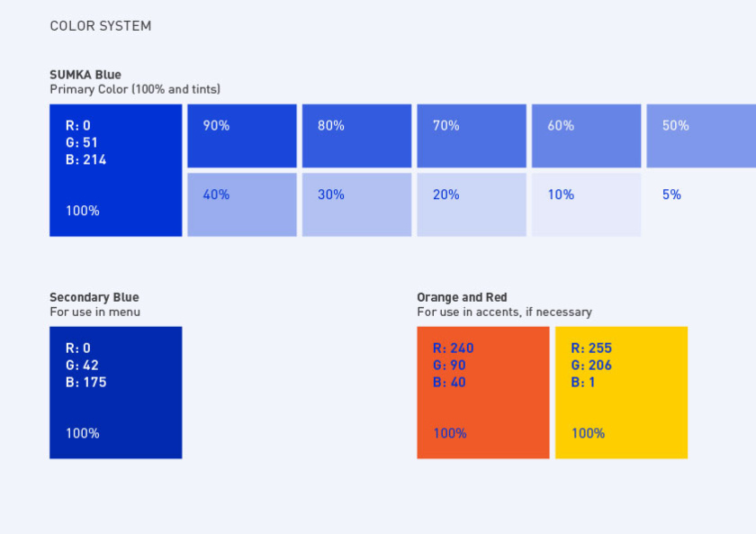Pick the 40% blue tint swatch
756x534 pixels.
pos(241,204)
